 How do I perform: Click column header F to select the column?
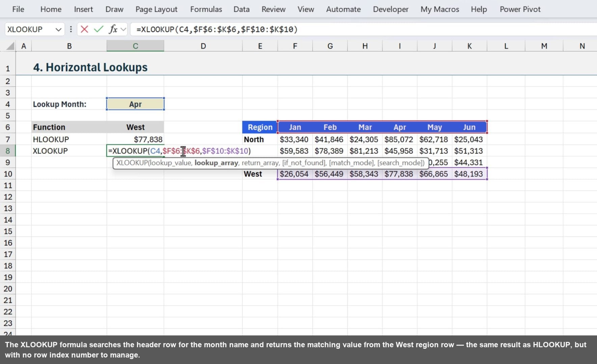click(295, 45)
